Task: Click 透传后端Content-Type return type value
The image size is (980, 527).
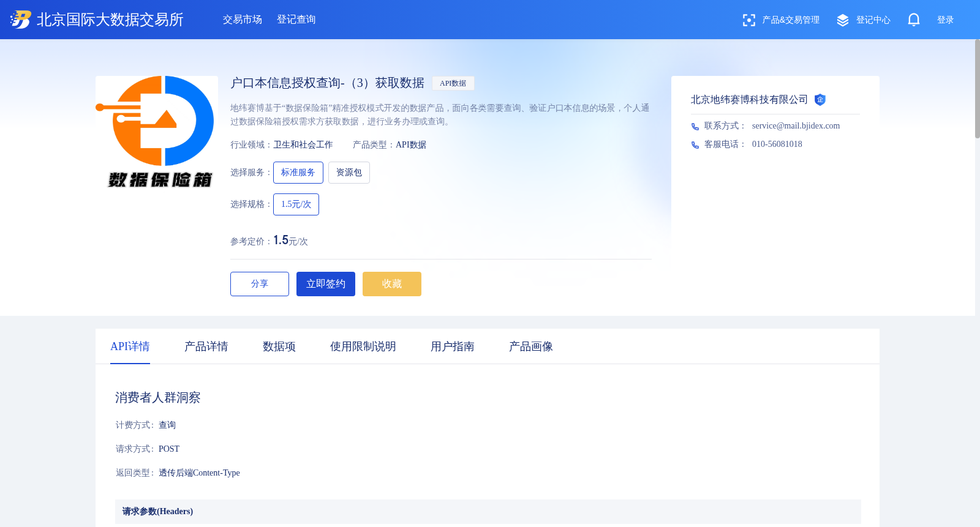Action: click(x=199, y=473)
